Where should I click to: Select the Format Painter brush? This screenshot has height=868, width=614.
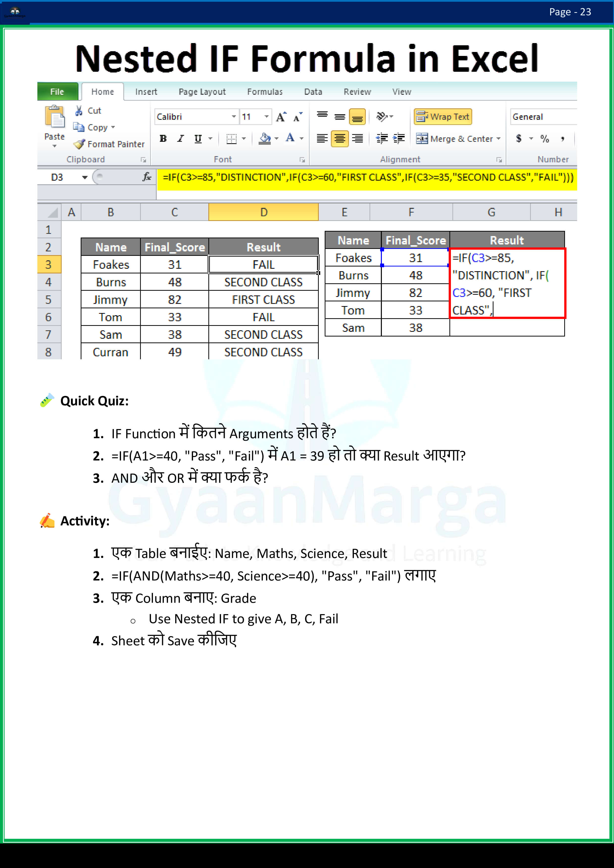pos(79,144)
